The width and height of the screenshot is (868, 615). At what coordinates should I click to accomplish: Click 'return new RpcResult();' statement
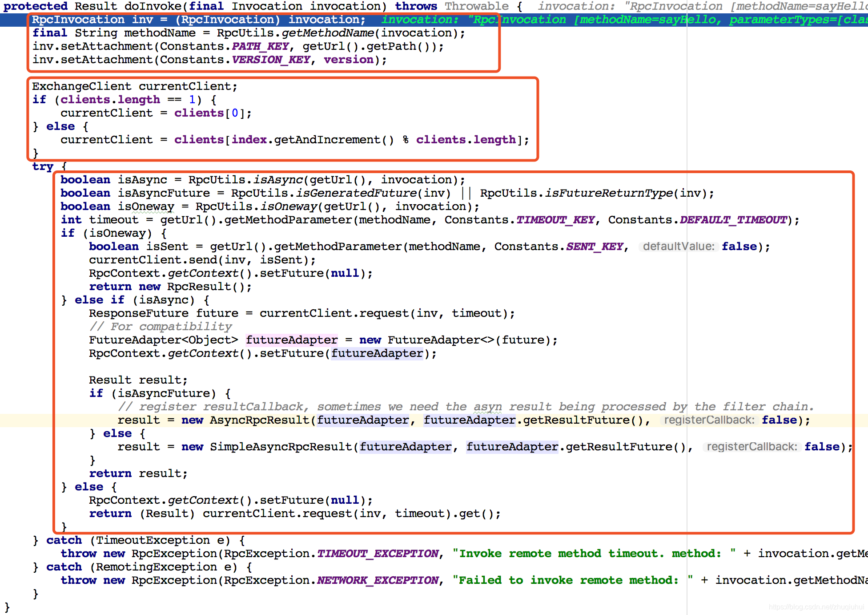(170, 287)
